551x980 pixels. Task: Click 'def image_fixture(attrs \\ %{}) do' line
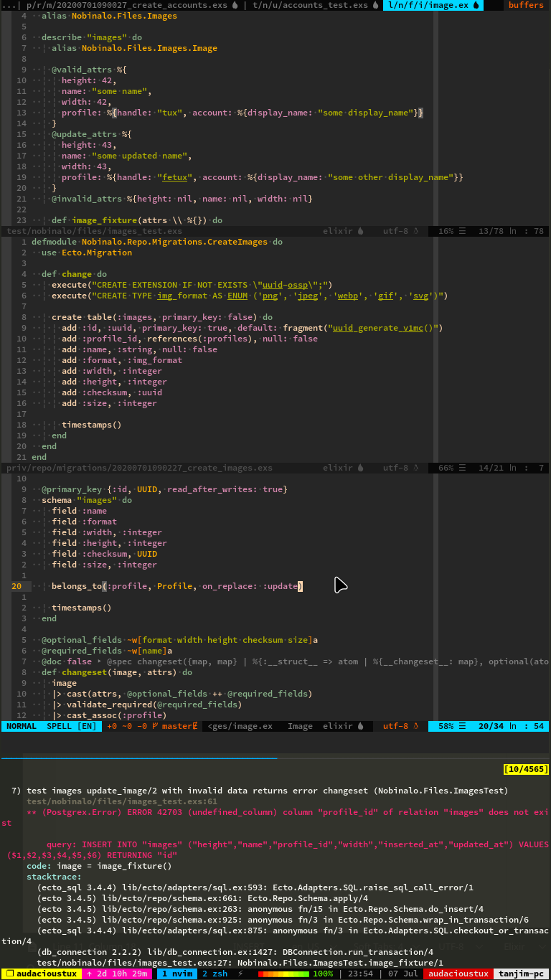coord(137,220)
